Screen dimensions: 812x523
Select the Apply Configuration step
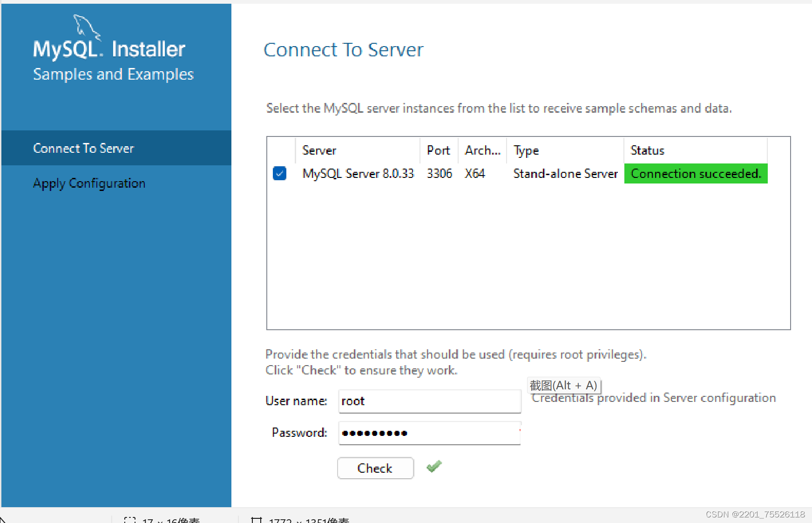[89, 183]
